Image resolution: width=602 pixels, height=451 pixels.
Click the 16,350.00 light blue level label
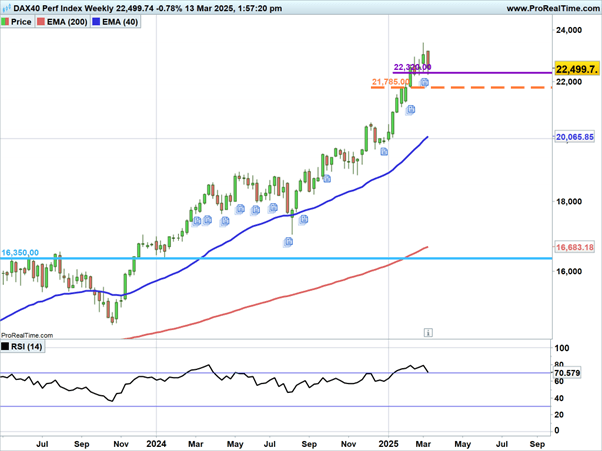click(20, 253)
